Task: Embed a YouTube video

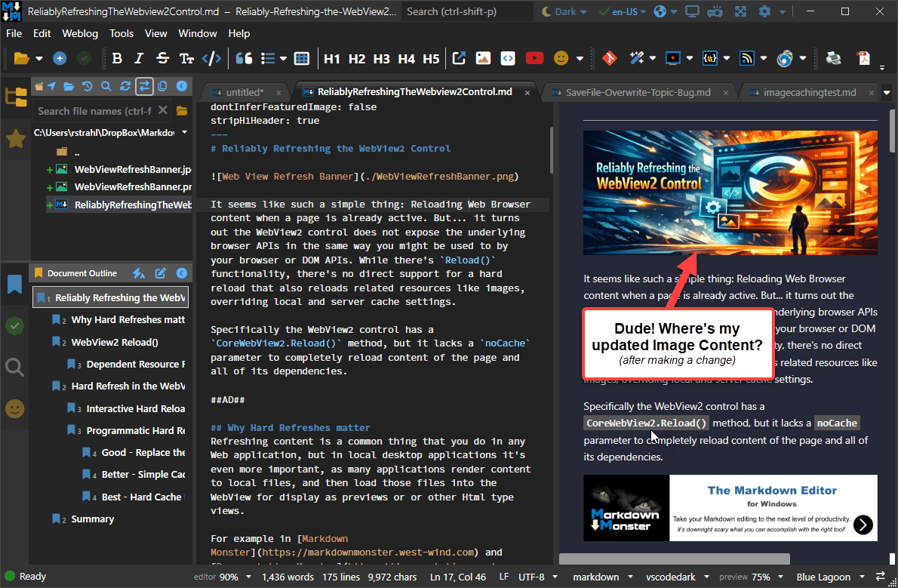Action: 534,58
